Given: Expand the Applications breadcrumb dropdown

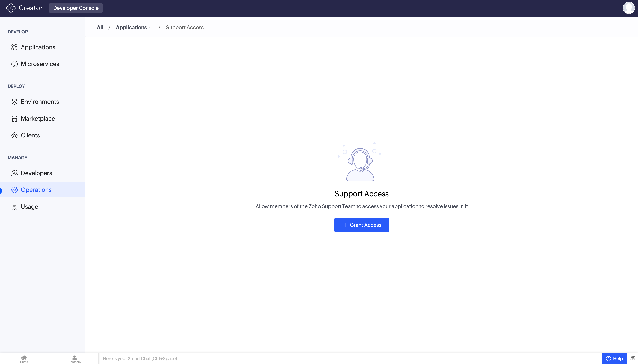Looking at the screenshot, I should (x=151, y=28).
